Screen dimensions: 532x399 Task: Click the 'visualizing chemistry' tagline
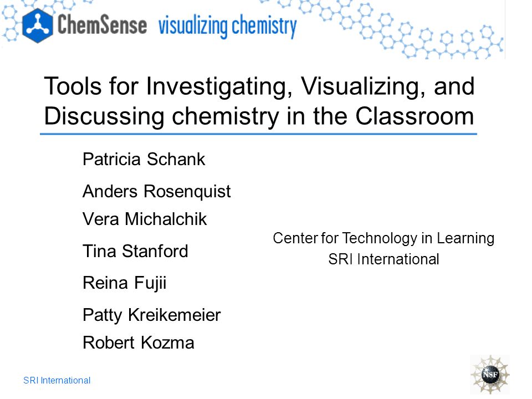click(227, 26)
